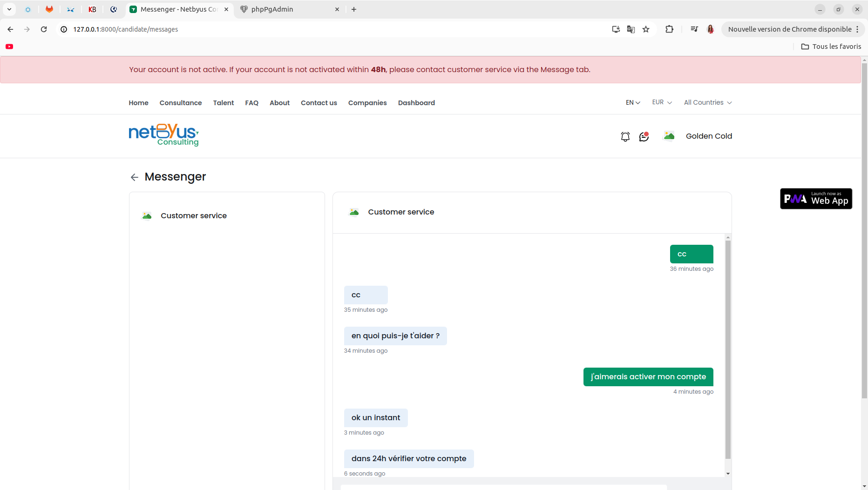Expand the EN language dropdown

point(633,102)
